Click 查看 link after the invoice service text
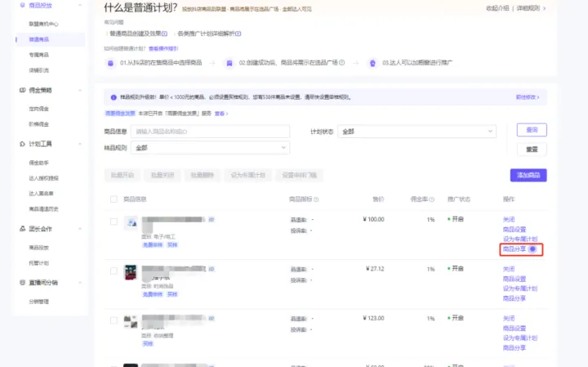 (220, 114)
